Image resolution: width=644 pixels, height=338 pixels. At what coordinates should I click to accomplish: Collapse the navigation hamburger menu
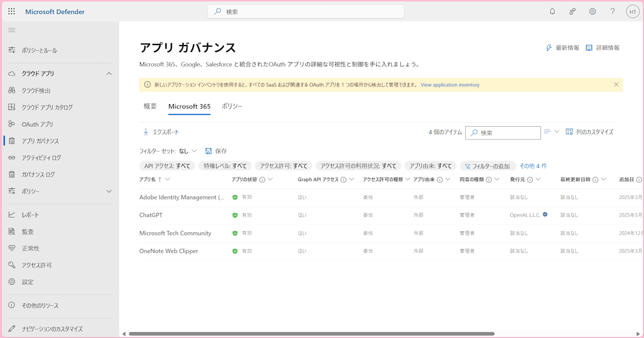click(x=12, y=30)
